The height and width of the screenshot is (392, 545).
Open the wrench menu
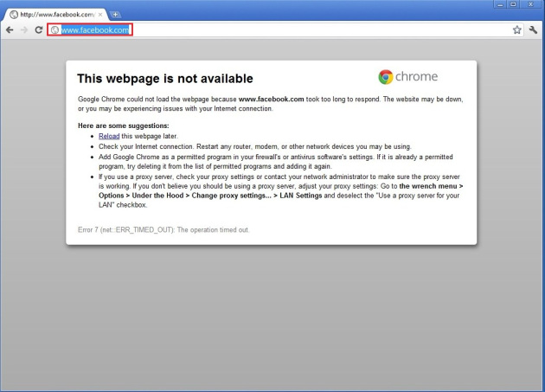[533, 30]
